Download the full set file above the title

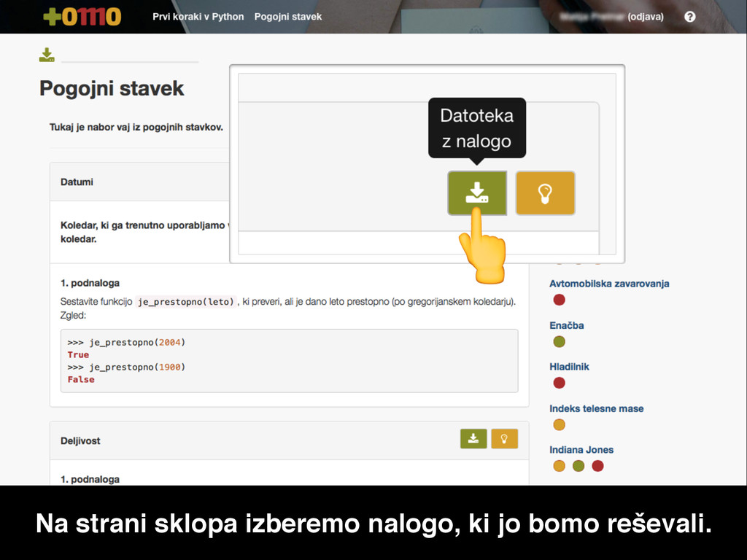click(47, 55)
